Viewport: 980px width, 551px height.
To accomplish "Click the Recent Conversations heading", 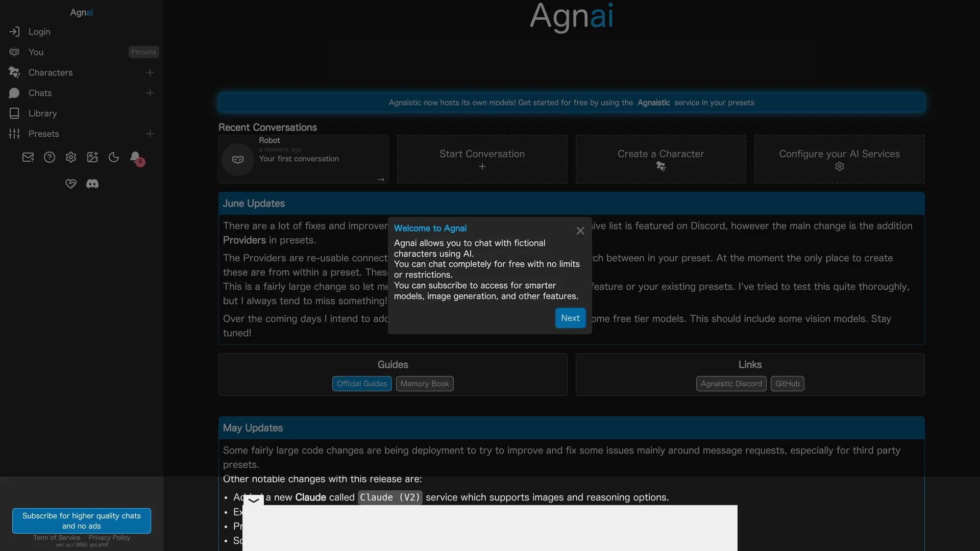I will tap(267, 128).
